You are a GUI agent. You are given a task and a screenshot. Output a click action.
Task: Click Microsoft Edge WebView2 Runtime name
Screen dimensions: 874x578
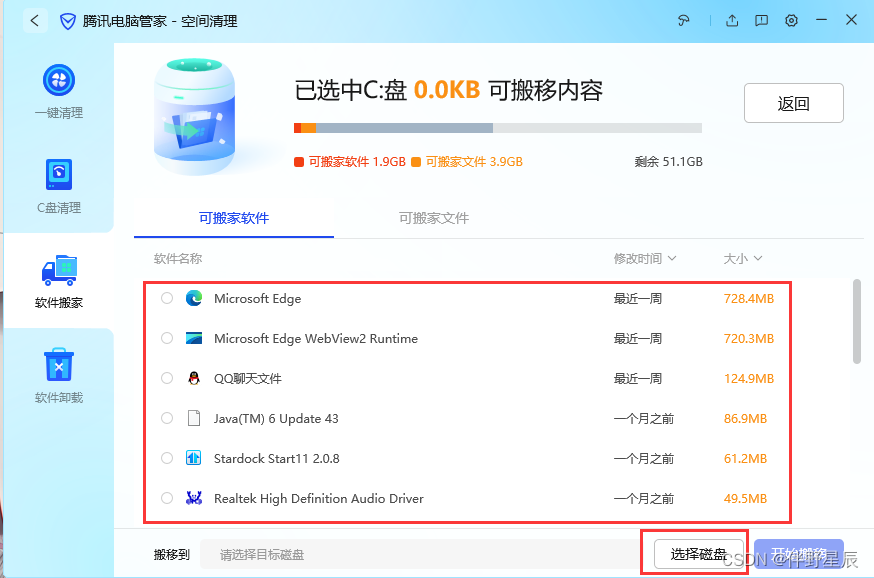(316, 339)
